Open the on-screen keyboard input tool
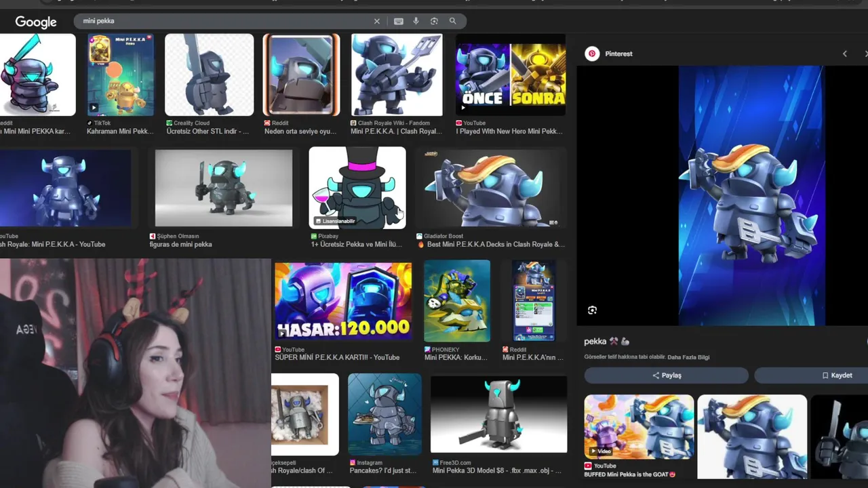This screenshot has width=868, height=488. [x=399, y=21]
